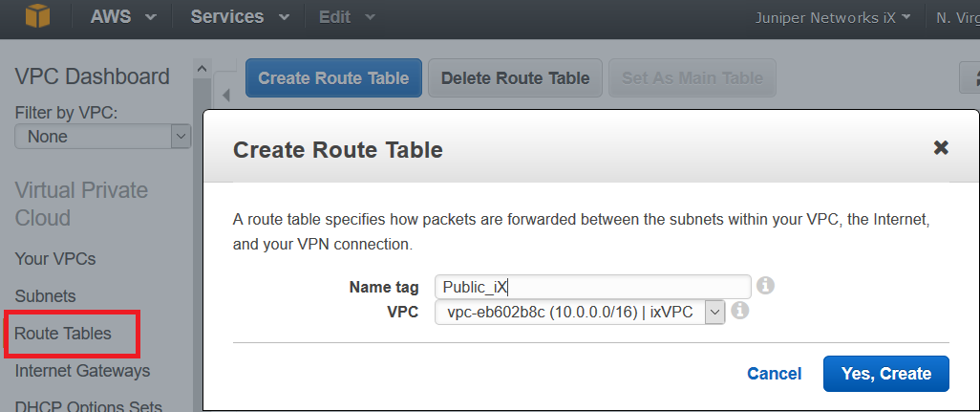Click the info icon beside VPC dropdown

[x=739, y=311]
